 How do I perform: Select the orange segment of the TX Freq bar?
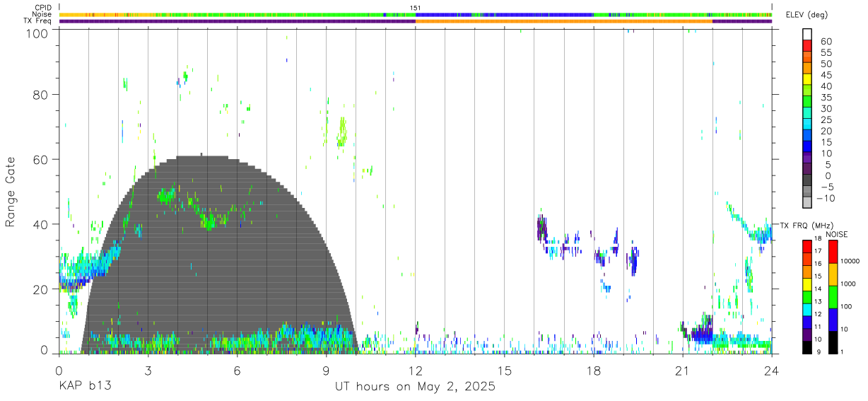[x=564, y=21]
